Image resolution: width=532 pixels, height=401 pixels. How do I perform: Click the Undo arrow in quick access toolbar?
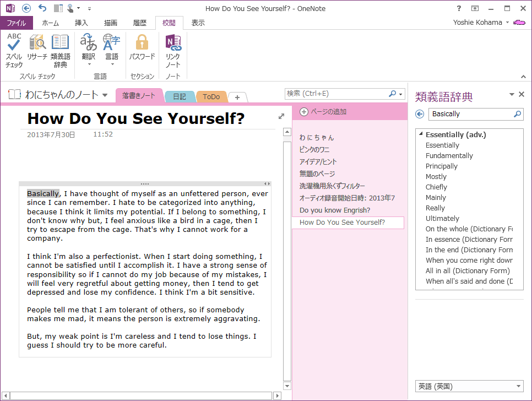[x=42, y=8]
